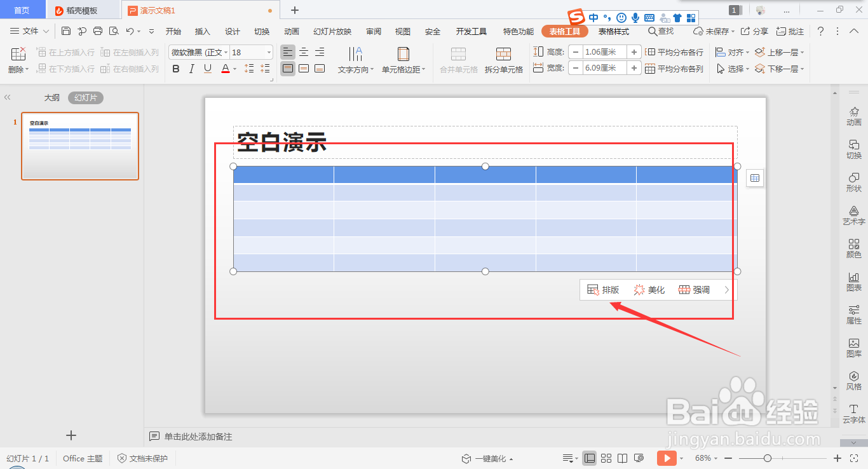Select slide 1 thumbnail in left panel
Image resolution: width=868 pixels, height=469 pixels.
pos(80,146)
